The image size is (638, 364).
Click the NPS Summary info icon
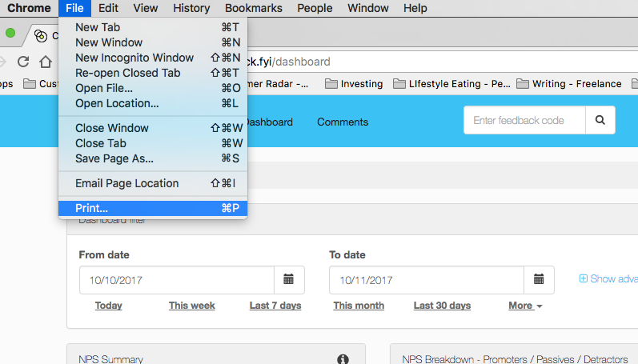coord(343,359)
